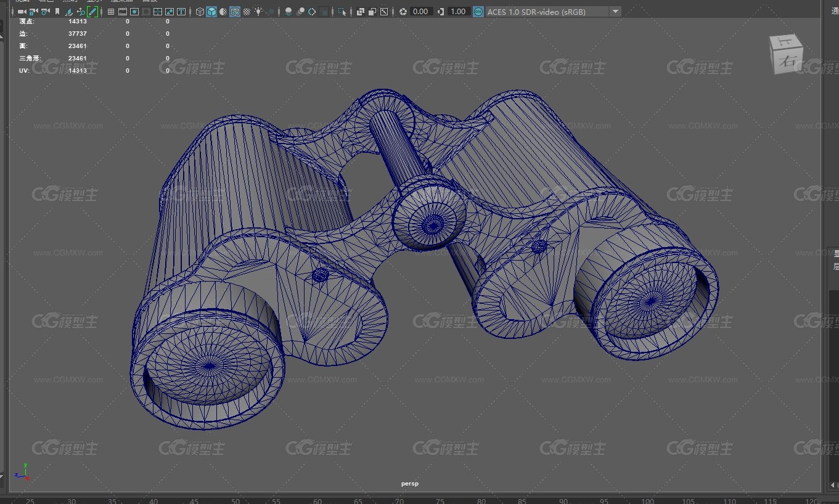The image size is (839, 504).
Task: Toggle the Depth of Field icon
Action: pyautogui.click(x=324, y=12)
